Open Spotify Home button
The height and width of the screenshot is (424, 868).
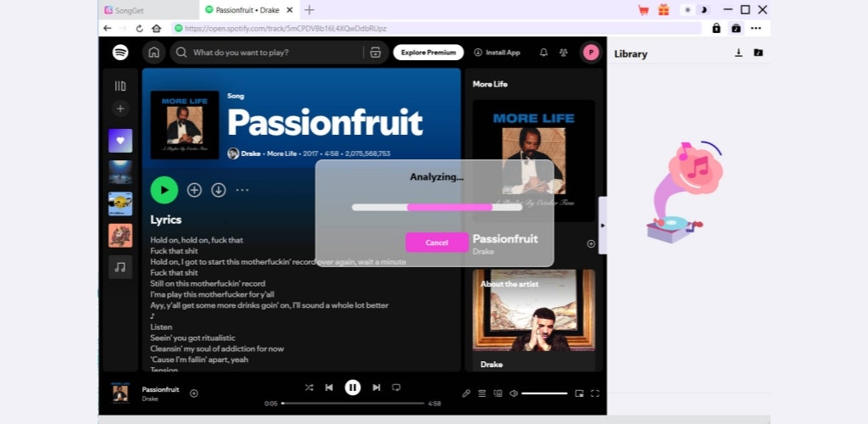pos(154,52)
